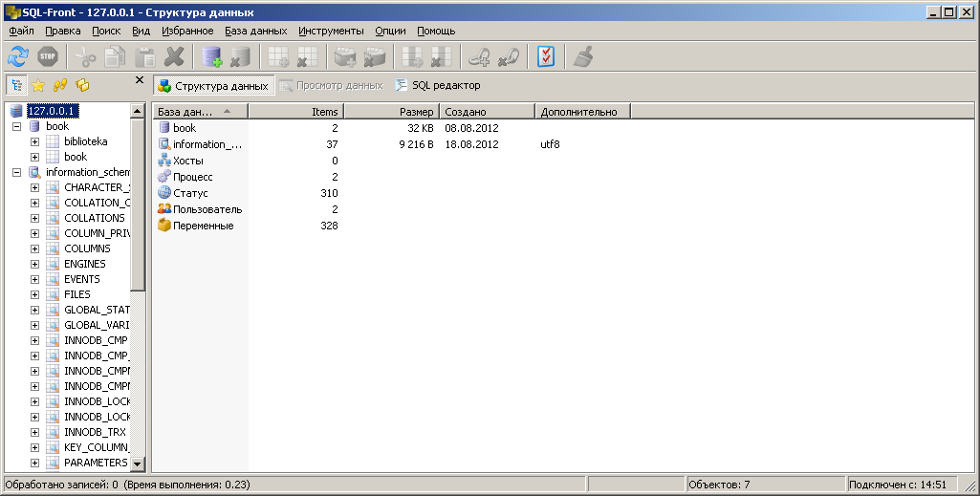
Task: Click the Delete X toolbar icon
Action: 174,56
